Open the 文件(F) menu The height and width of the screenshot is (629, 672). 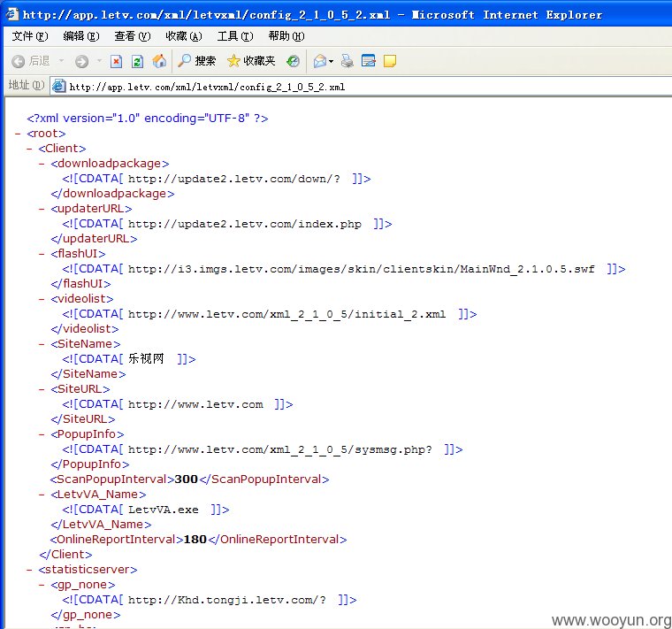(30, 36)
